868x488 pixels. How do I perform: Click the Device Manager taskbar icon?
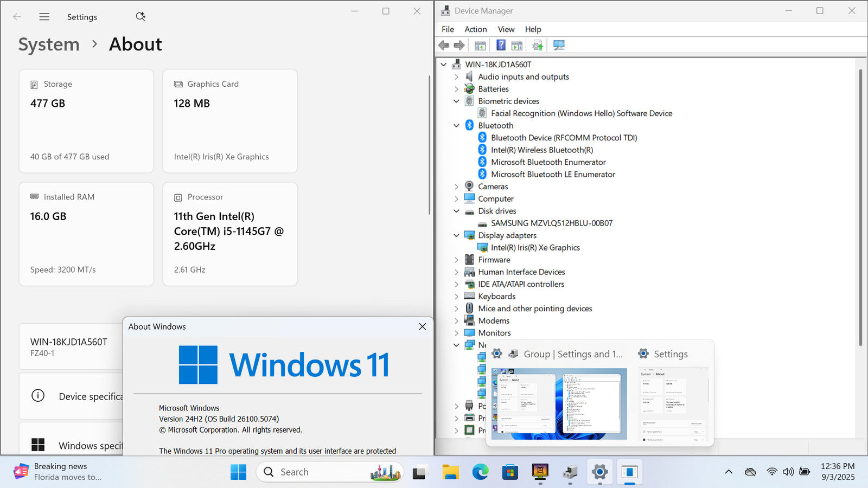point(570,472)
